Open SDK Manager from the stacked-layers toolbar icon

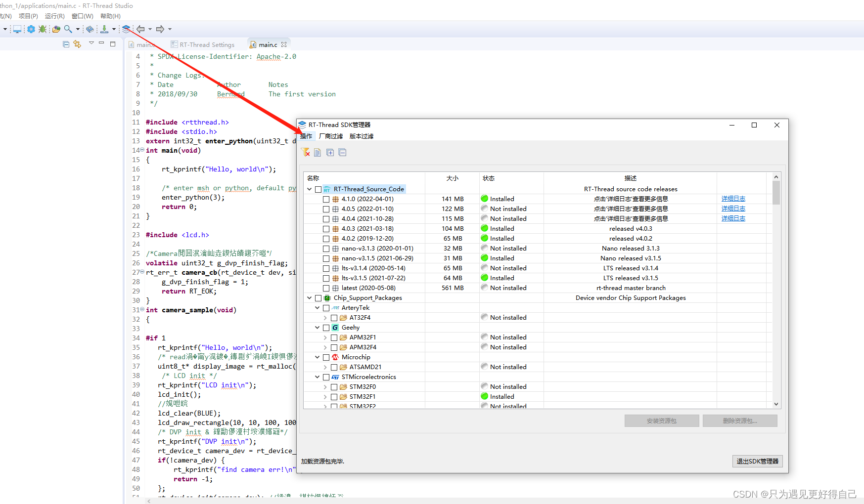pos(126,29)
